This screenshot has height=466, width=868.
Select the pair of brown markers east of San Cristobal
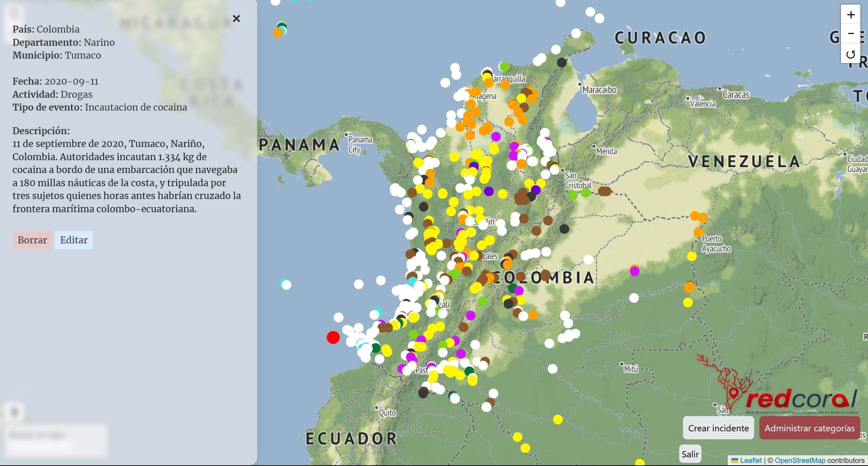pos(605,191)
